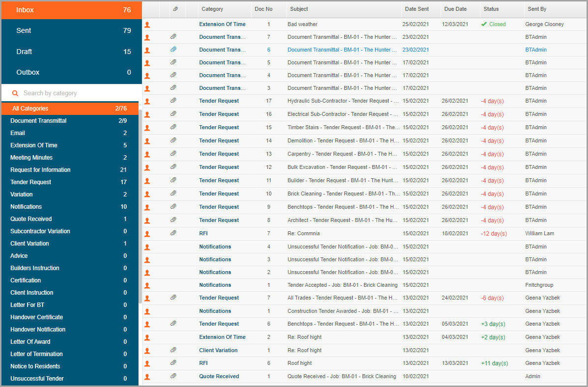Viewport: 588px width, 387px height.
Task: Click person icon in Construction Tender Awarded row
Action: (147, 311)
